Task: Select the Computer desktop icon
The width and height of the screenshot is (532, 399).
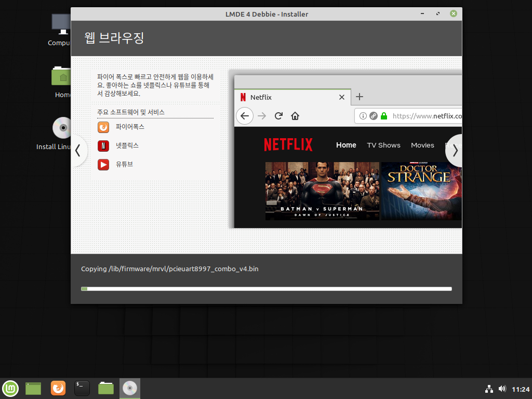Action: click(60, 30)
